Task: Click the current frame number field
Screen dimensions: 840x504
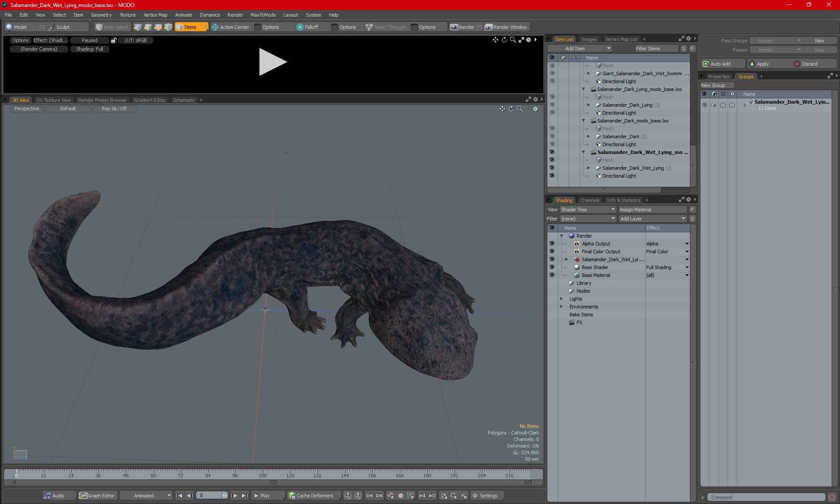Action: click(212, 496)
